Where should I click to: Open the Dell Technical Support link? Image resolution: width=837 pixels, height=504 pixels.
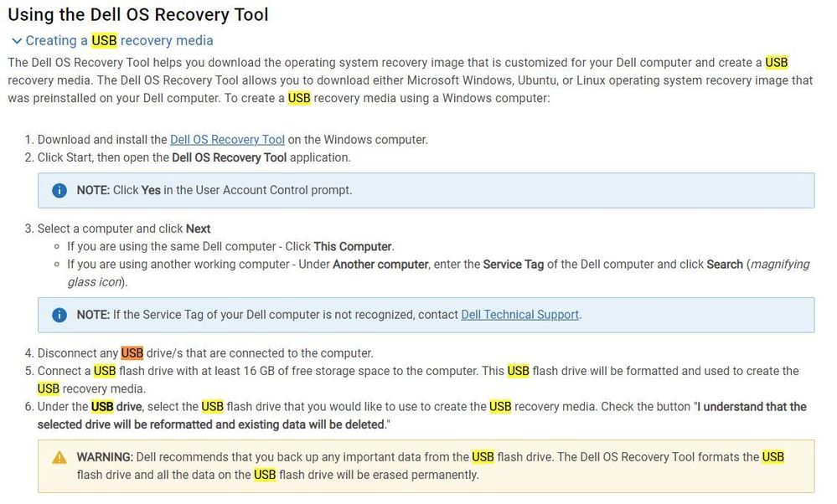pyautogui.click(x=520, y=315)
